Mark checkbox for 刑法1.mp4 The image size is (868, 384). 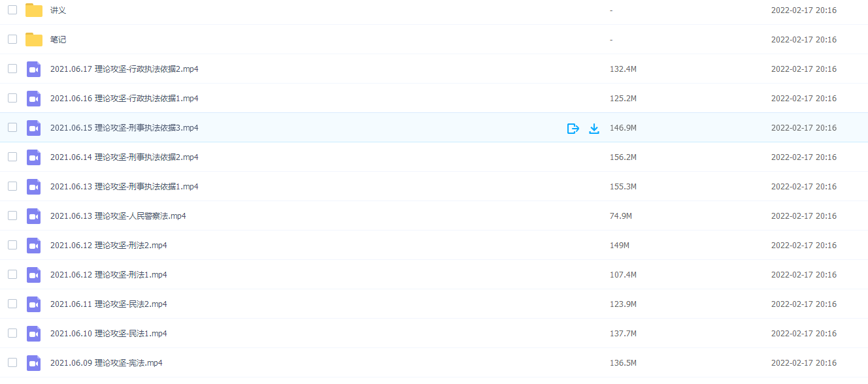point(12,274)
